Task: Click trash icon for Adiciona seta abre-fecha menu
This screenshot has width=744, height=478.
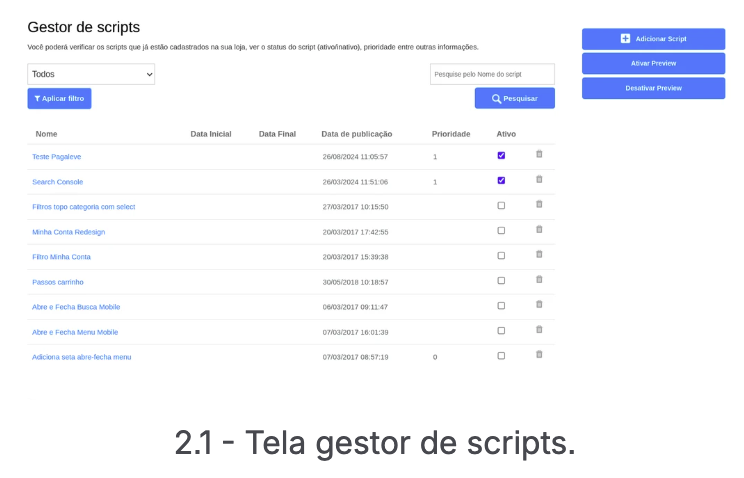Action: point(539,354)
